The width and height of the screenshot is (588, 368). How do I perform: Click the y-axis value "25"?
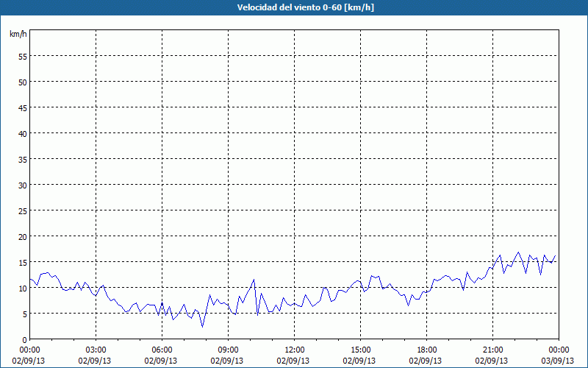pyautogui.click(x=23, y=211)
